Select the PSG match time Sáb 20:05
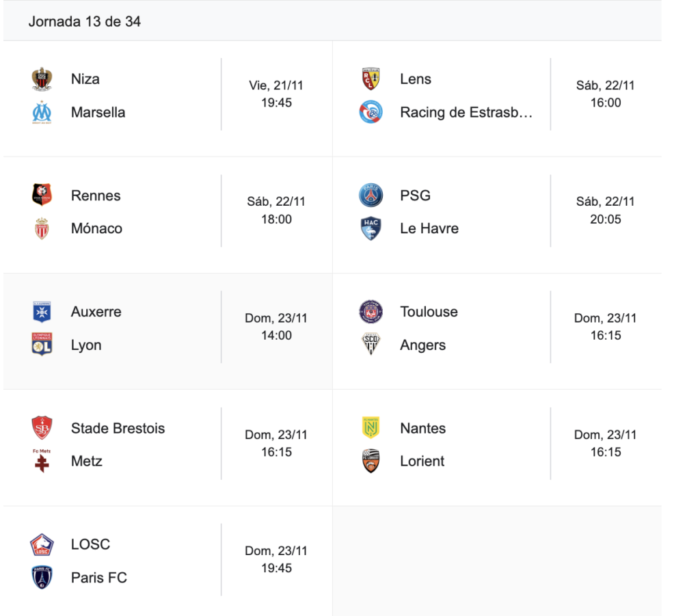This screenshot has width=700, height=616. 606,211
